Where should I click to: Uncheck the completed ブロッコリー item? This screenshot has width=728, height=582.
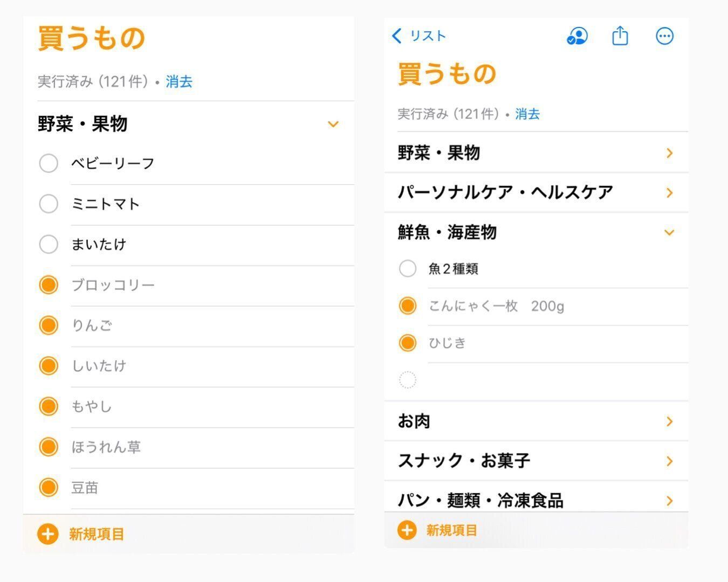coord(49,285)
